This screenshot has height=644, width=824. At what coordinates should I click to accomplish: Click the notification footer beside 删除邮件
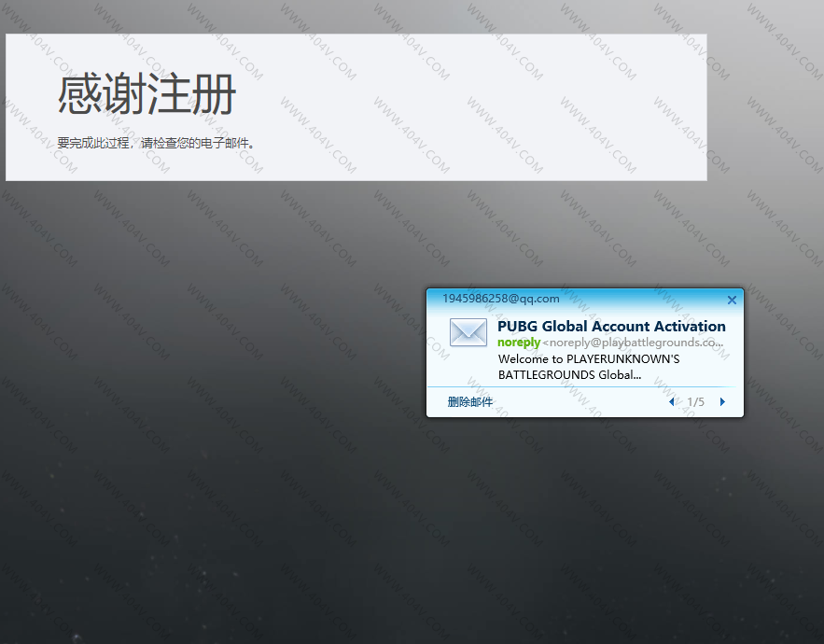[579, 402]
